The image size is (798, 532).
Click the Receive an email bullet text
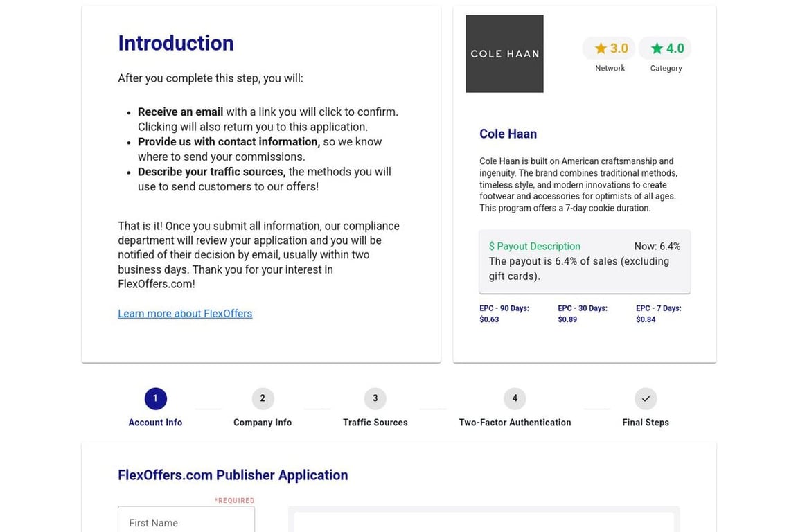268,119
